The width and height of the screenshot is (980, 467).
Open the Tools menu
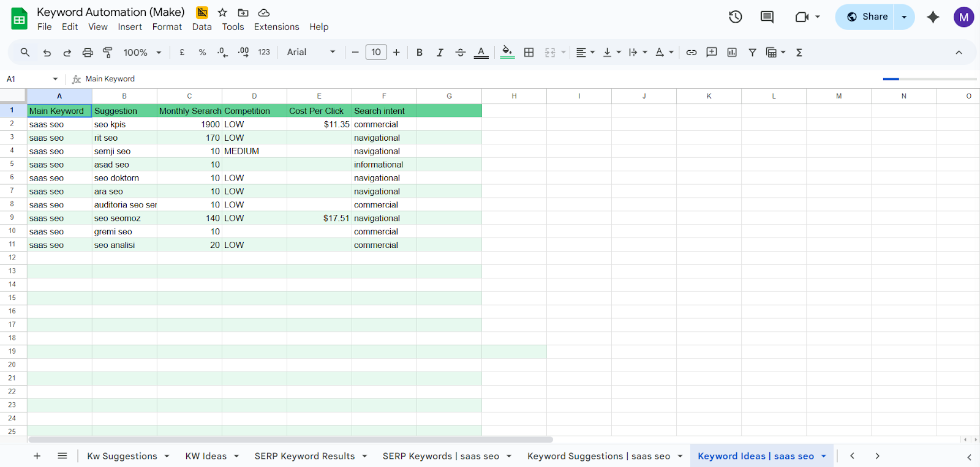[233, 27]
